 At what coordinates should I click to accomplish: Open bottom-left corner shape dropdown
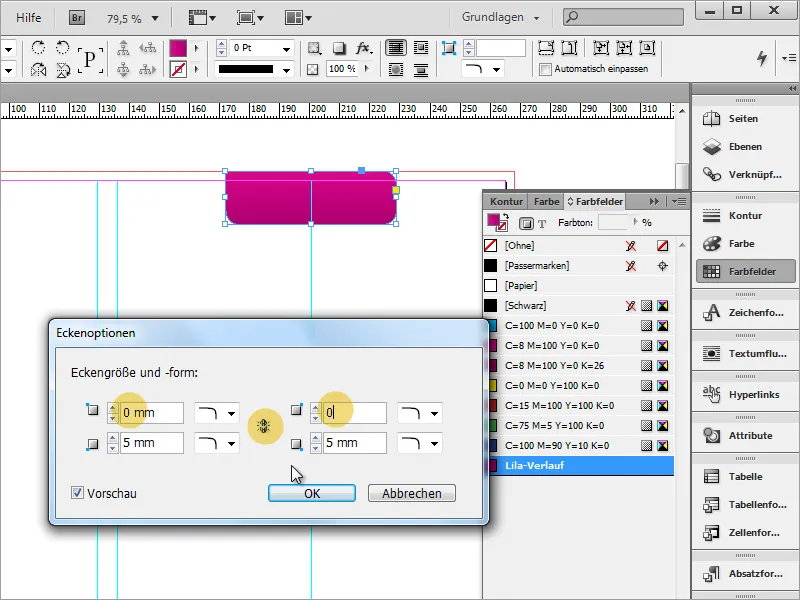216,443
